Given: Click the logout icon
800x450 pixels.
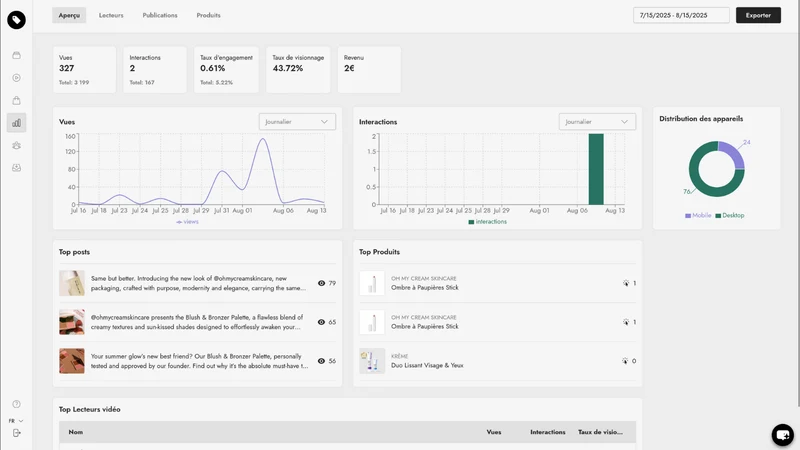Looking at the screenshot, I should pyautogui.click(x=16, y=433).
